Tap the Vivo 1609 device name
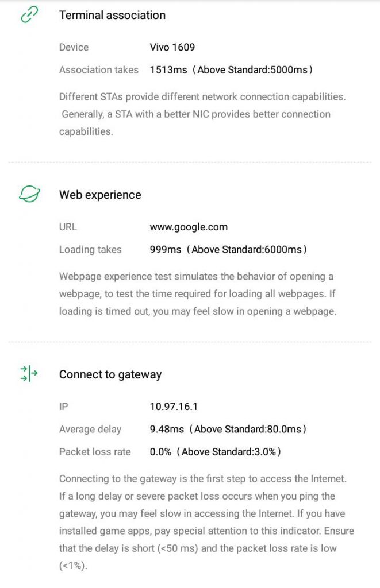This screenshot has height=588, width=380. pyautogui.click(x=172, y=47)
